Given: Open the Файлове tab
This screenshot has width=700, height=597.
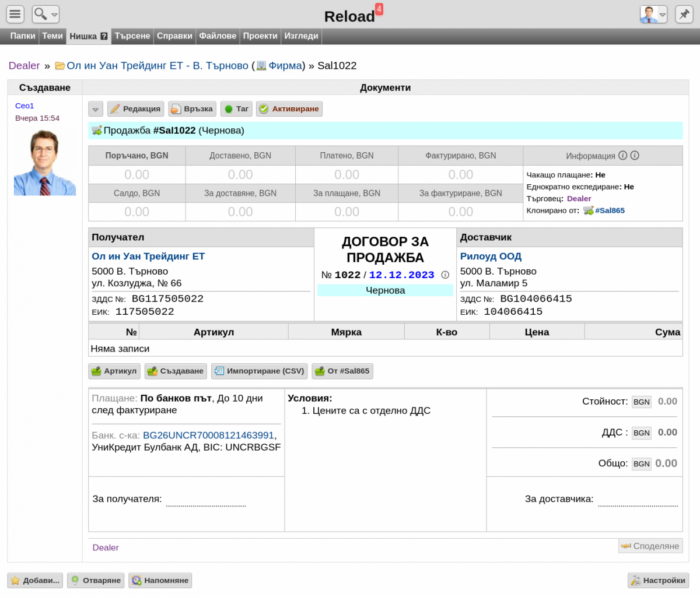Looking at the screenshot, I should pos(218,36).
